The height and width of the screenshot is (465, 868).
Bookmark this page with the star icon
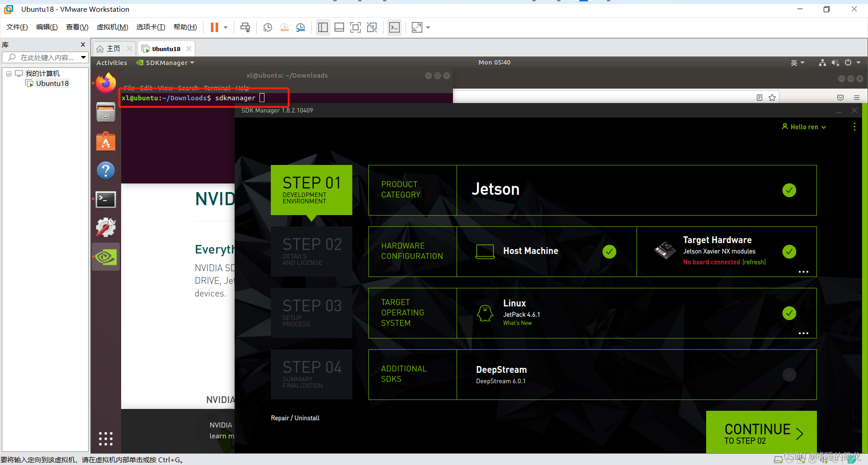pos(772,98)
